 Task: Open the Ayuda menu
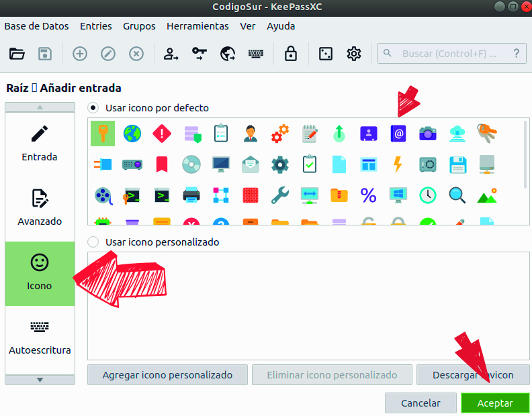281,26
